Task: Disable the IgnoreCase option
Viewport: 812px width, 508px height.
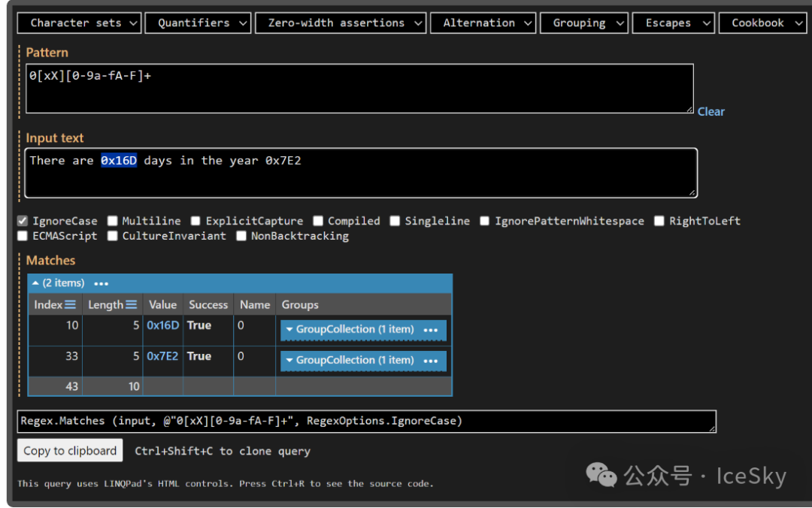Action: tap(23, 221)
